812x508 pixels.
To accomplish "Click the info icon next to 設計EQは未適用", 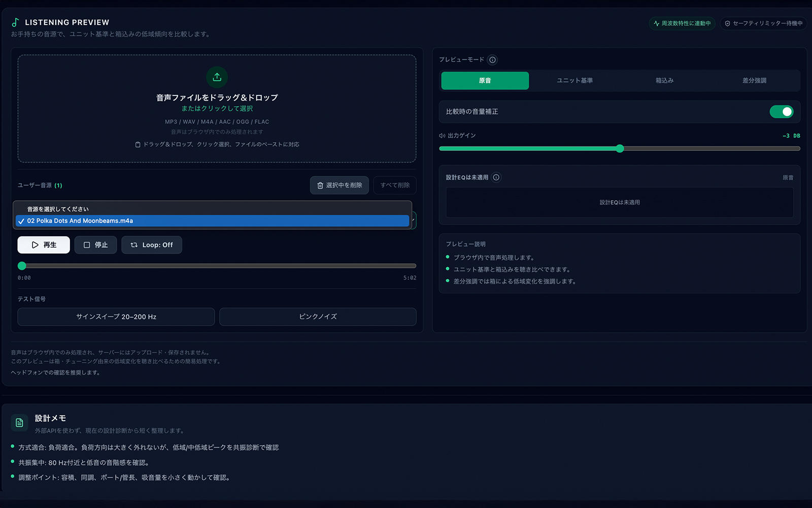I will [496, 177].
